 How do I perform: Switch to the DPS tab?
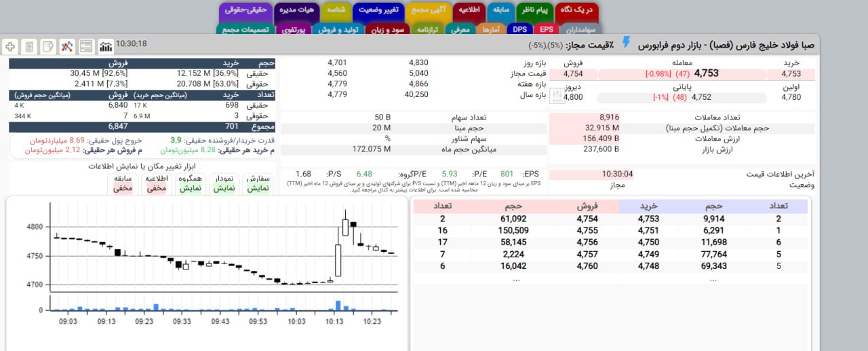pyautogui.click(x=520, y=29)
